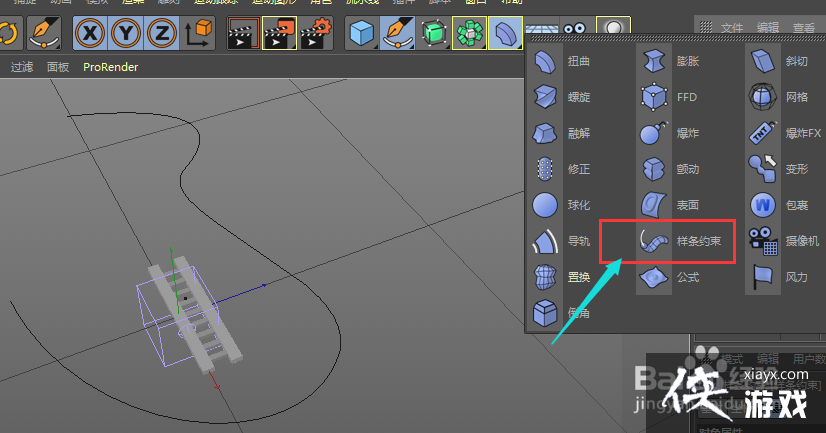Image resolution: width=826 pixels, height=433 pixels.
Task: Open the 过滤 viewport menu
Action: coord(22,67)
